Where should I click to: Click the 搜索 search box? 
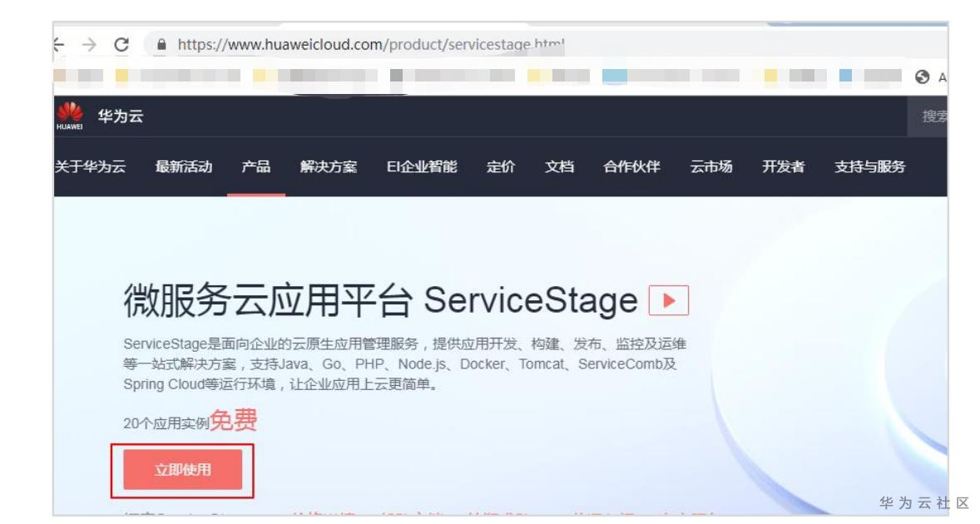point(928,116)
